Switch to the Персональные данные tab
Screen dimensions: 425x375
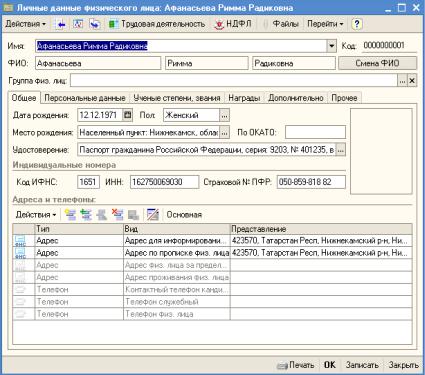coord(85,98)
